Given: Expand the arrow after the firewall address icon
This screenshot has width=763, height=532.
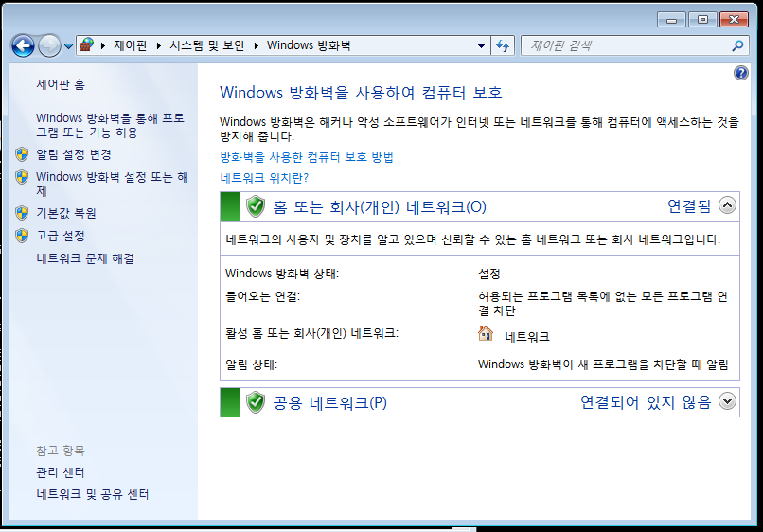Looking at the screenshot, I should pos(103,45).
